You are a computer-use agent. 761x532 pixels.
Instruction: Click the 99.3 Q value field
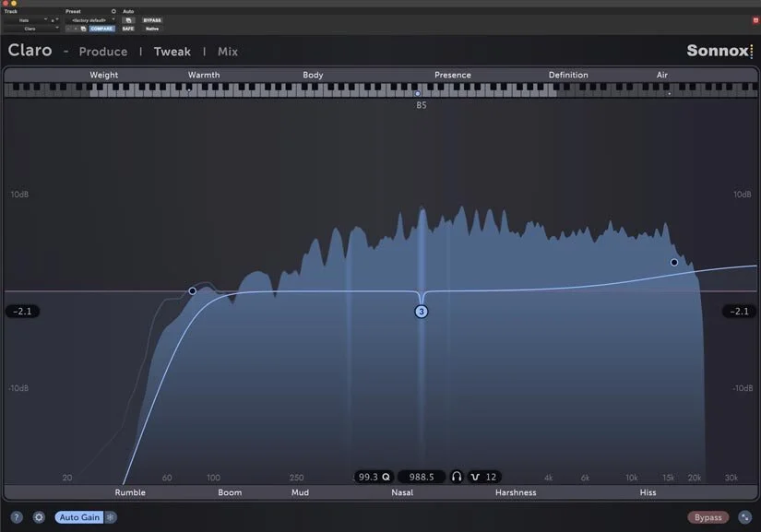[x=374, y=477]
